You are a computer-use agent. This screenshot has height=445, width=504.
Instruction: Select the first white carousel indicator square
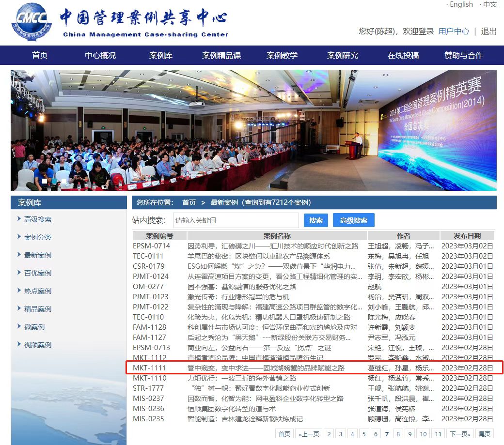[x=45, y=181]
